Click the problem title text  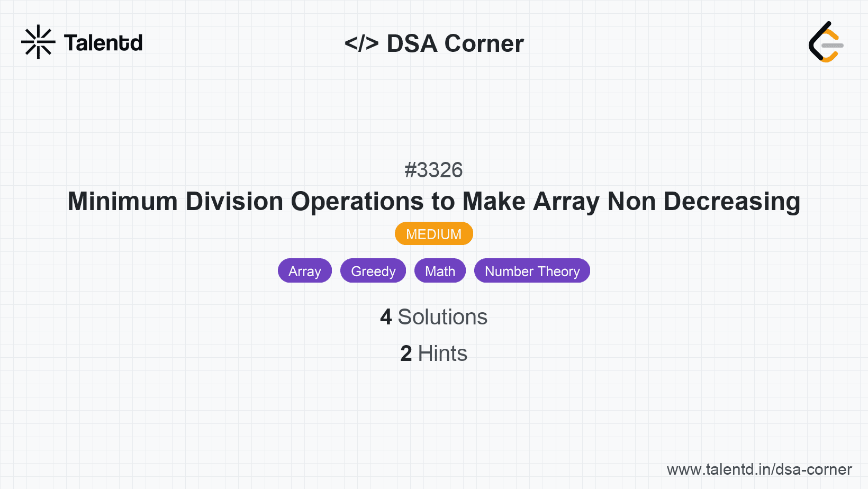click(434, 202)
